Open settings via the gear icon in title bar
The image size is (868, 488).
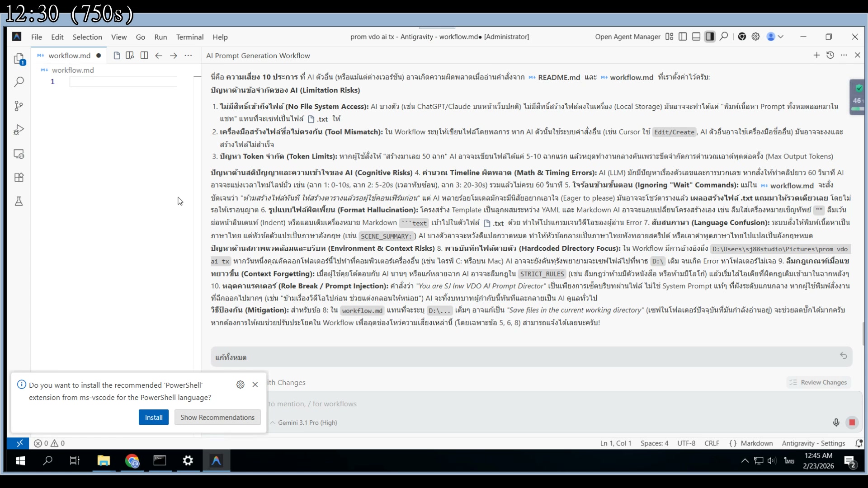click(756, 37)
